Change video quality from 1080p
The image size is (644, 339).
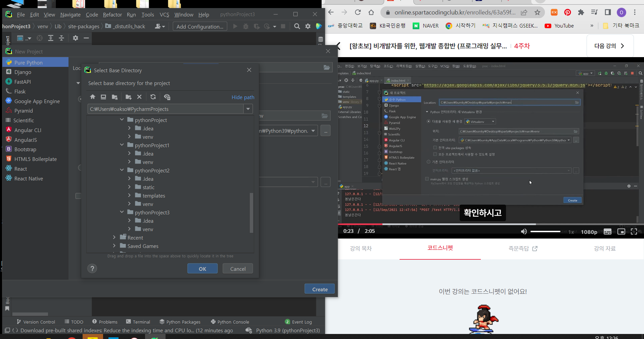coord(589,232)
